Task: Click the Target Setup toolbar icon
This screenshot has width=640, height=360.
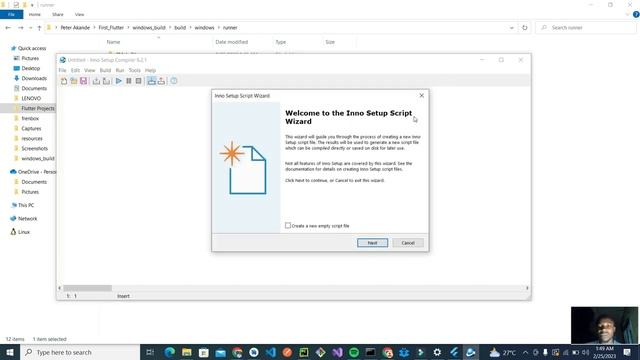Action: pos(151,81)
